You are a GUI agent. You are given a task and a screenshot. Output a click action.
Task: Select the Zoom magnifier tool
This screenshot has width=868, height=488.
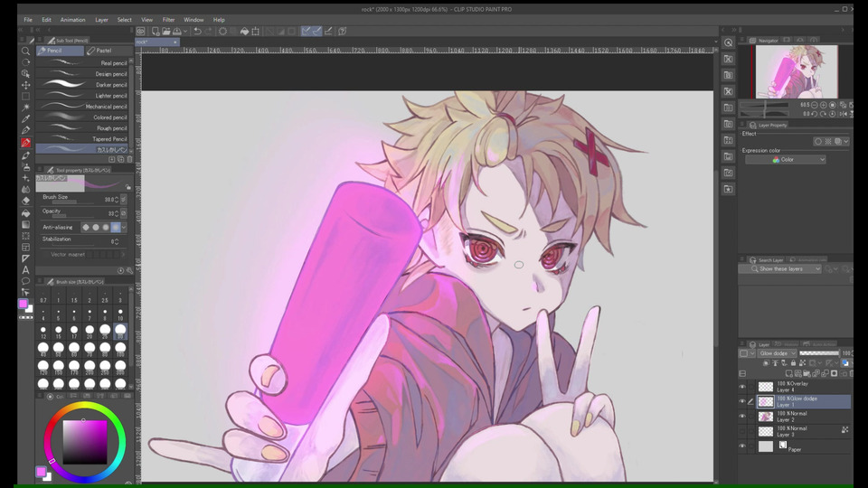pos(25,52)
